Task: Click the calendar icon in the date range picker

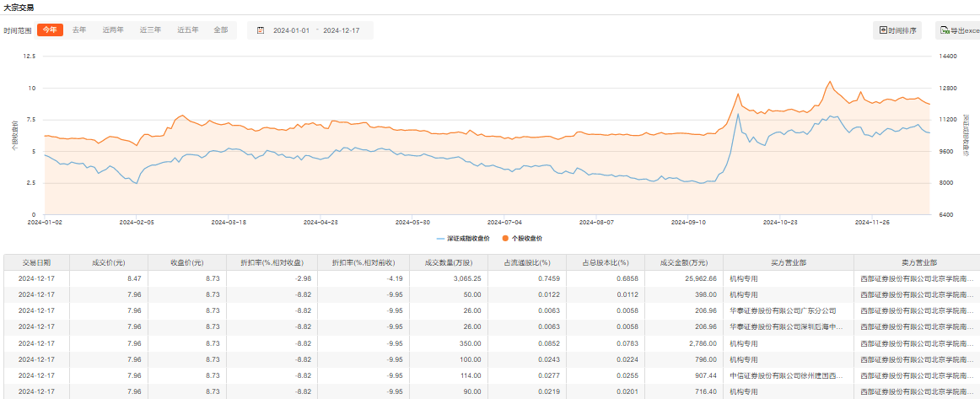Action: click(260, 30)
